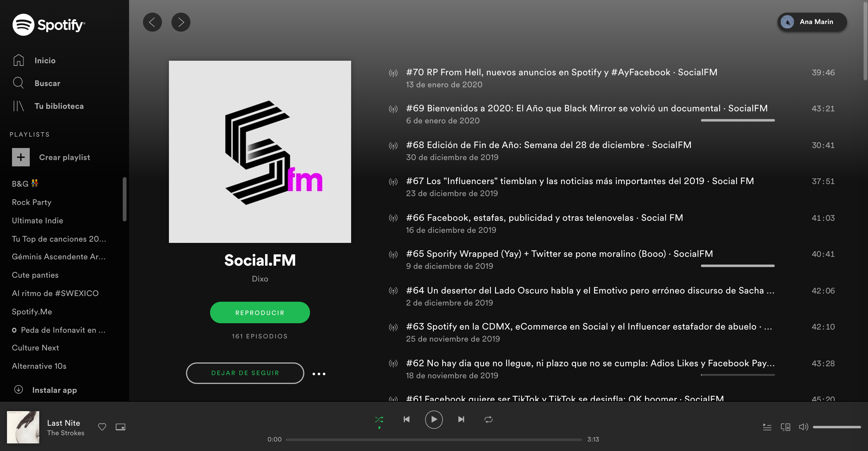This screenshot has width=868, height=451.
Task: Click the play button in player bar
Action: click(x=434, y=419)
